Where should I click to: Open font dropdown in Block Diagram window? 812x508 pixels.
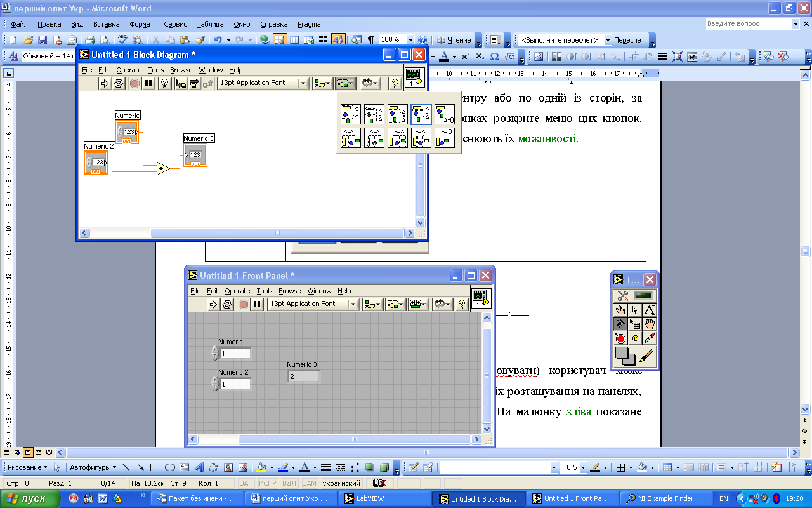263,83
